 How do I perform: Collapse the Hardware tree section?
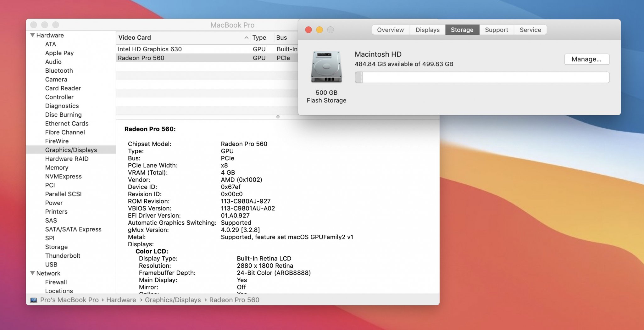pyautogui.click(x=32, y=35)
